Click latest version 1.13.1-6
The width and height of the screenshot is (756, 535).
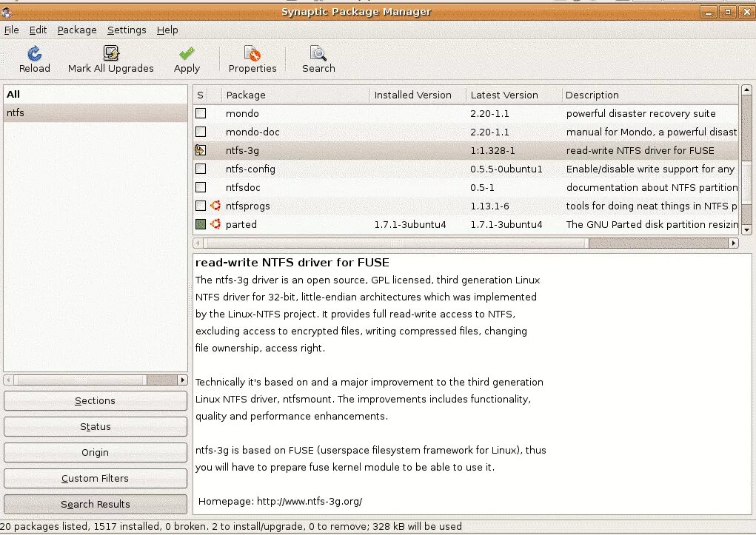pos(490,206)
